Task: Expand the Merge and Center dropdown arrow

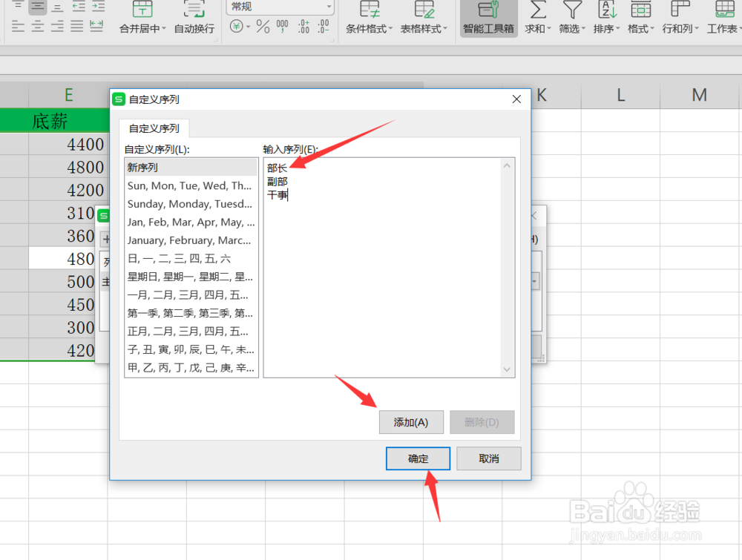Action: pyautogui.click(x=164, y=28)
